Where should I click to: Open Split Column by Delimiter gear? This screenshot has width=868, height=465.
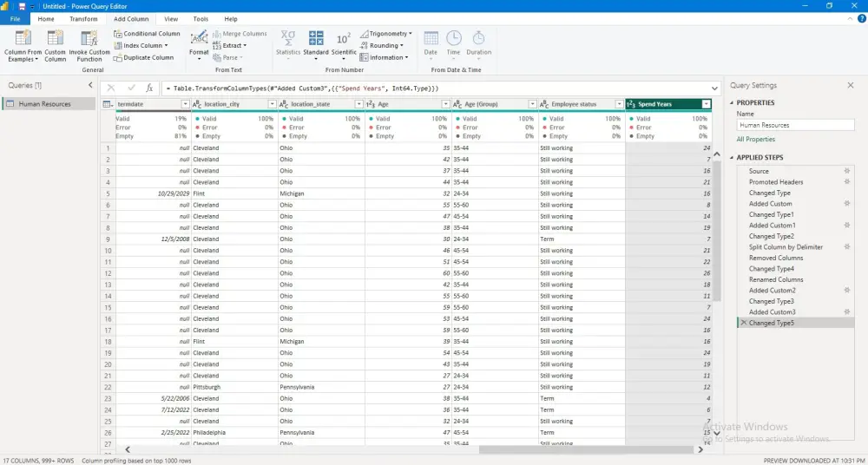[x=846, y=247]
